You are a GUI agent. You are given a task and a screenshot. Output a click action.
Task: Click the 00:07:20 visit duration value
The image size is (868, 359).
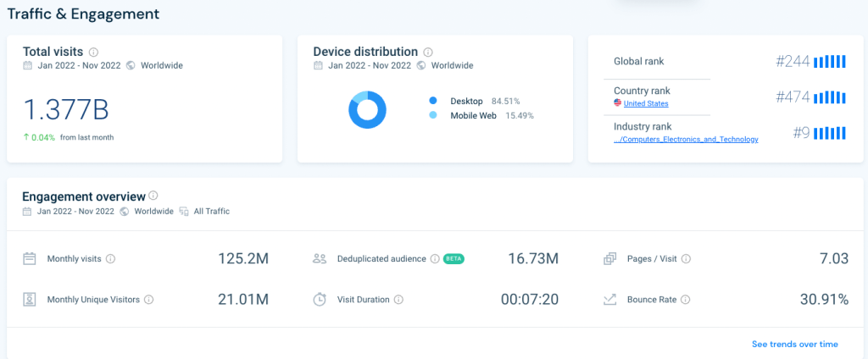click(530, 300)
